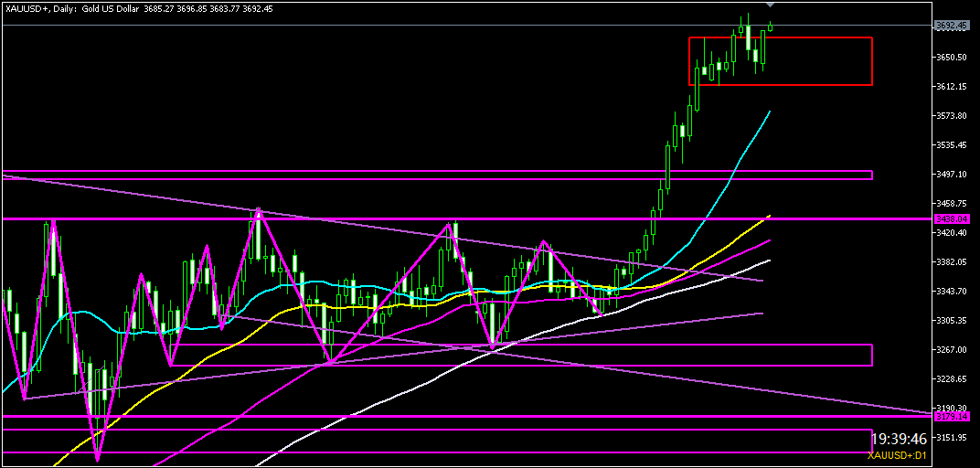Viewport: 980px width, 468px height.
Task: Click the magenta 3179.14 price label
Action: click(x=952, y=417)
